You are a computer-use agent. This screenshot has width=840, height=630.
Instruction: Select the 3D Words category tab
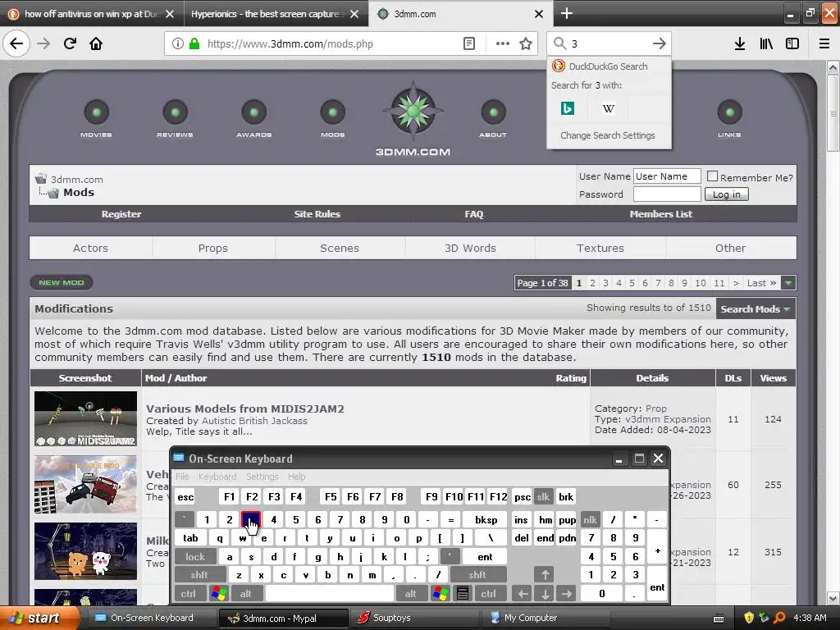tap(470, 248)
